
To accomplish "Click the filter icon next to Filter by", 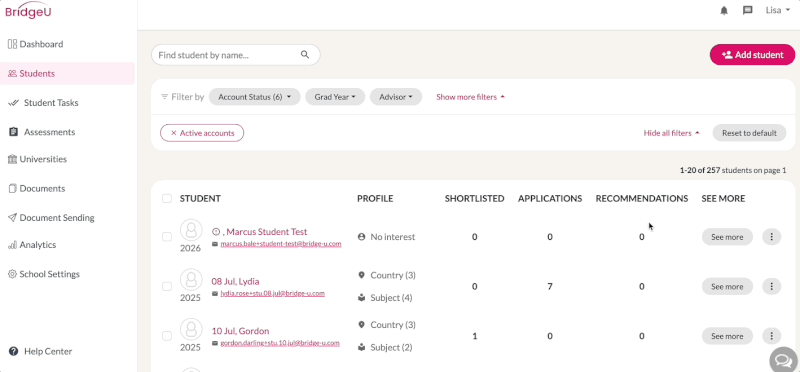I will pyautogui.click(x=164, y=96).
